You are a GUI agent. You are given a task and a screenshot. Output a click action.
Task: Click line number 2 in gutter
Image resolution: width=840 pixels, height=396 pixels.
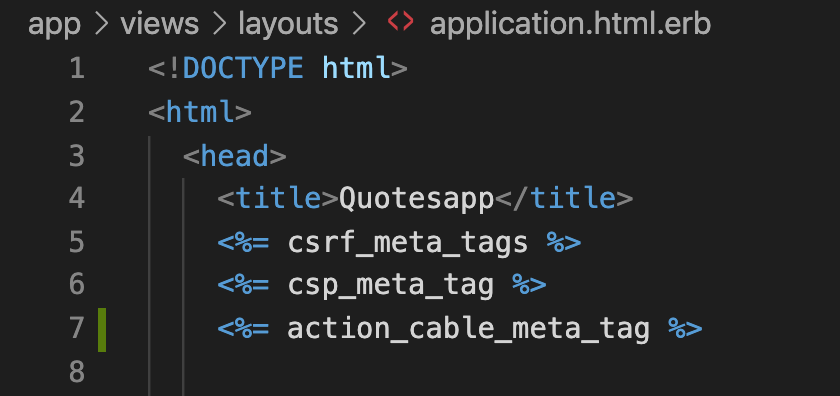[77, 113]
